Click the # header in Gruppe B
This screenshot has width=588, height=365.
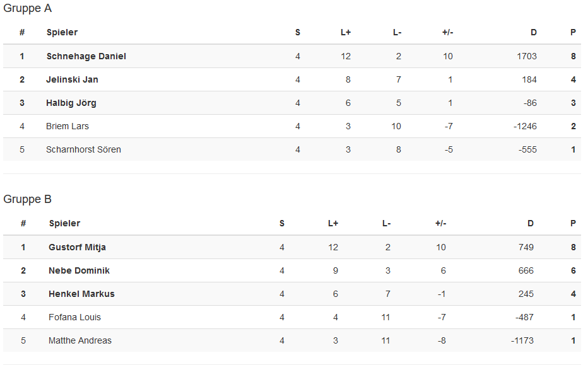[23, 223]
